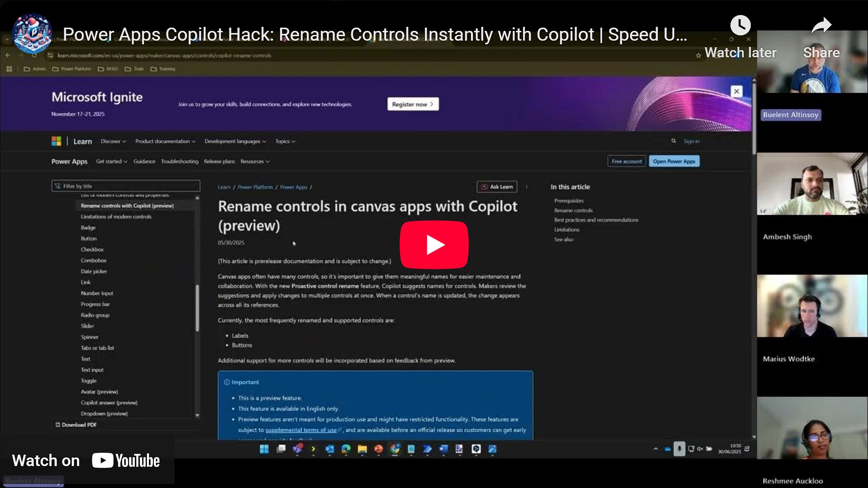Viewport: 868px width, 488px height.
Task: Open the Get started dropdown
Action: pyautogui.click(x=112, y=161)
